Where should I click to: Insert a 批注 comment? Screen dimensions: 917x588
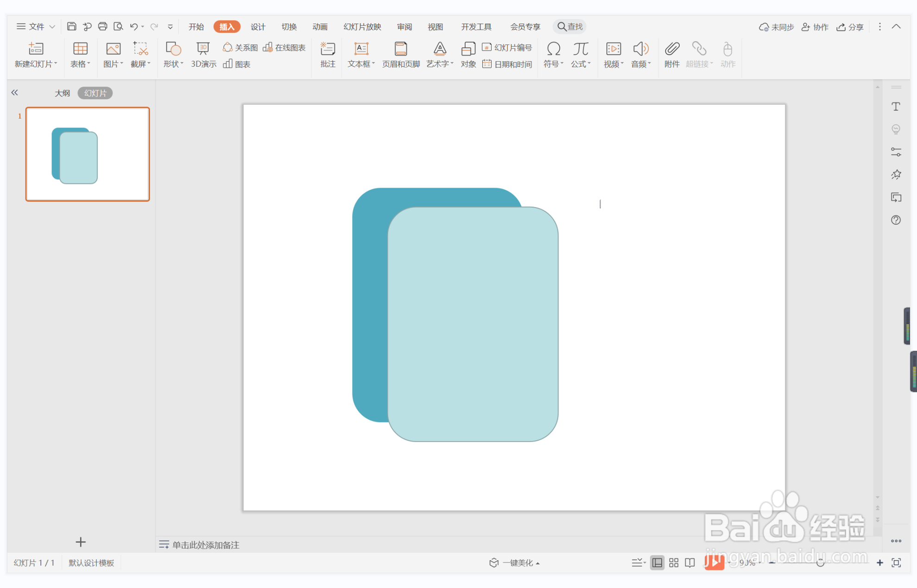tap(328, 55)
